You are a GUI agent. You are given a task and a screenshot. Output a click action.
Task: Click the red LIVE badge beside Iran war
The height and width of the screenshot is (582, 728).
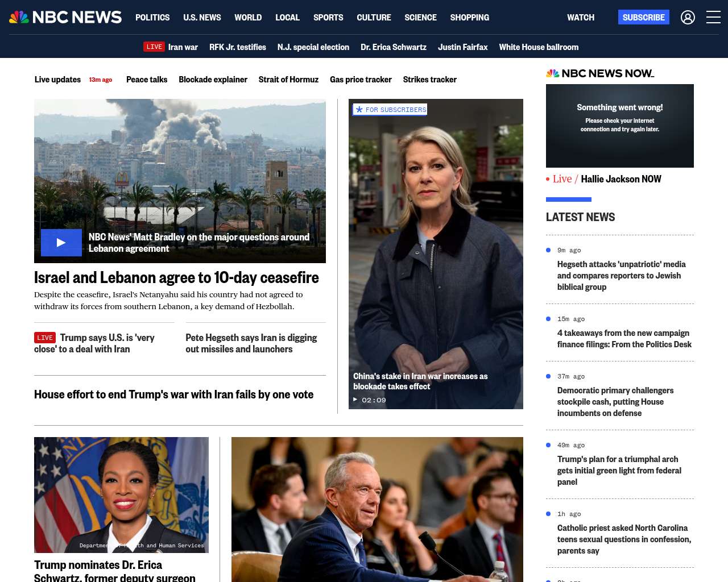154,47
